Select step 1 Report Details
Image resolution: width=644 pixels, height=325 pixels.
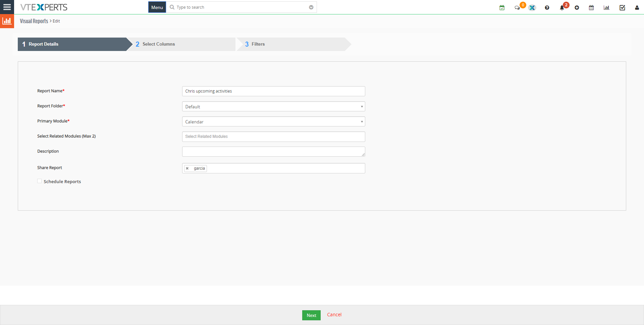tap(75, 44)
